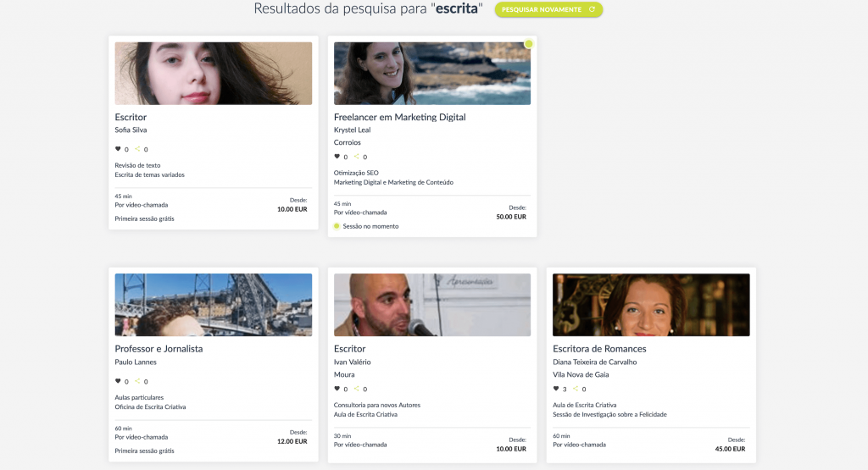Select Aulas particulares service
Image resolution: width=868 pixels, height=470 pixels.
pyautogui.click(x=139, y=397)
